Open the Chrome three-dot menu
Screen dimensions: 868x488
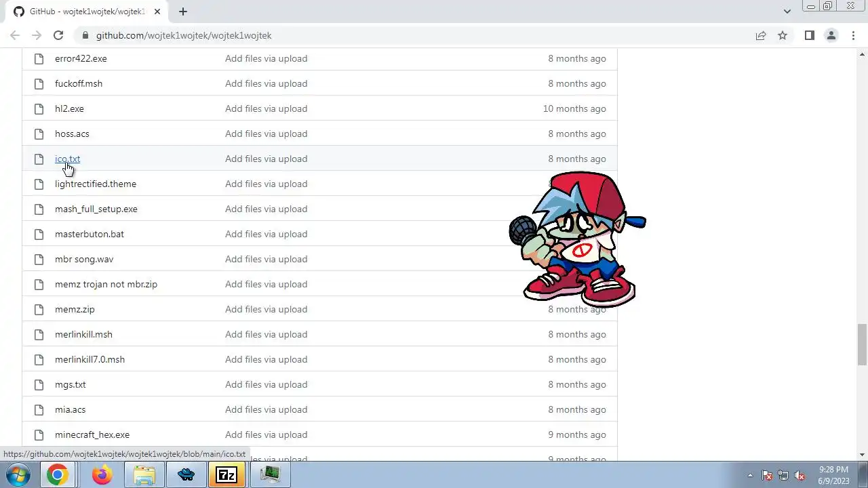(853, 35)
